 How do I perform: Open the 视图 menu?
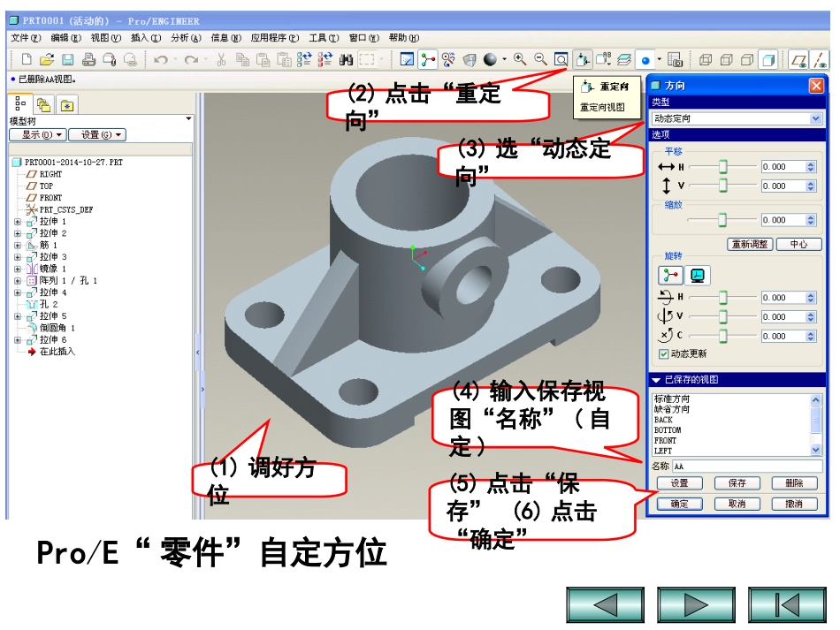(x=105, y=37)
